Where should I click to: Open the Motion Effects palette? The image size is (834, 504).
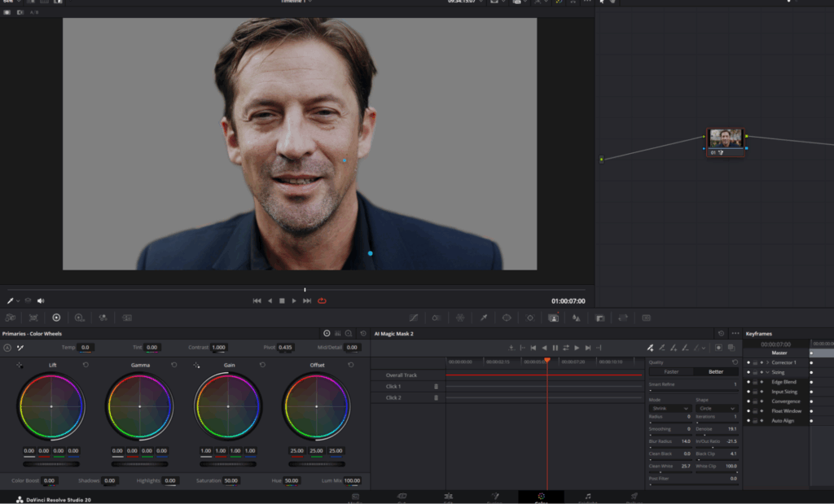tap(127, 318)
